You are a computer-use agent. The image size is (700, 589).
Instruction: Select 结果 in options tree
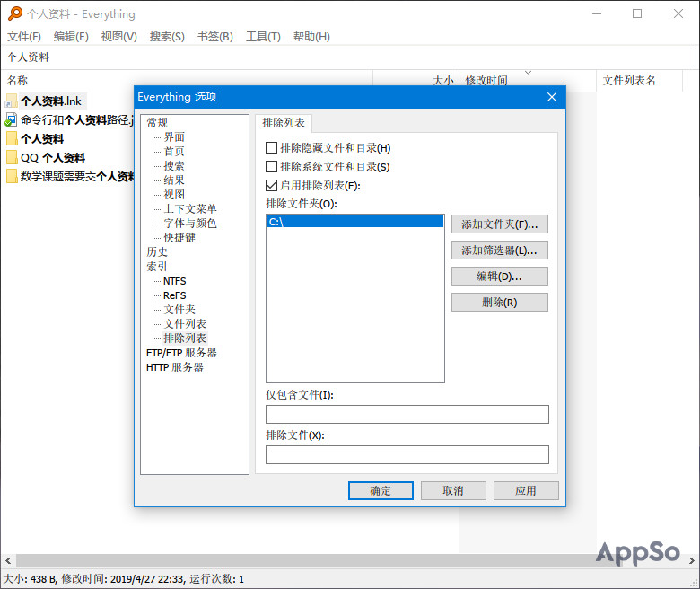174,180
